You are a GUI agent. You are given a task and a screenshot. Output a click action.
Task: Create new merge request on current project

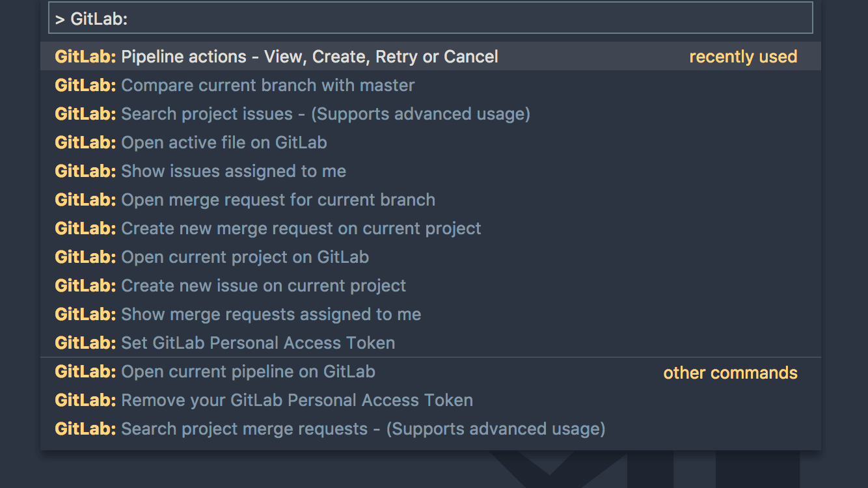click(301, 228)
